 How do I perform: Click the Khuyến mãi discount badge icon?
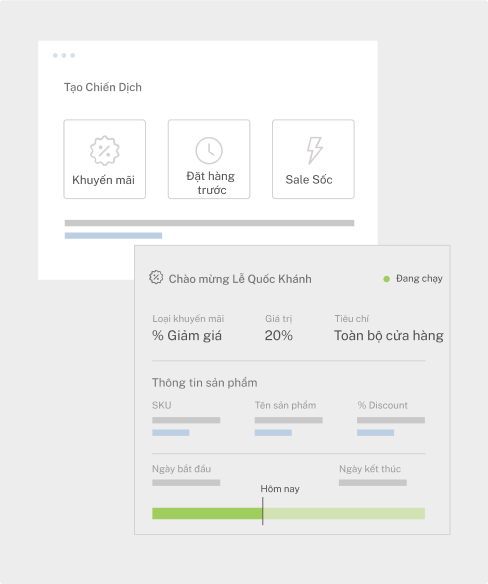click(105, 150)
